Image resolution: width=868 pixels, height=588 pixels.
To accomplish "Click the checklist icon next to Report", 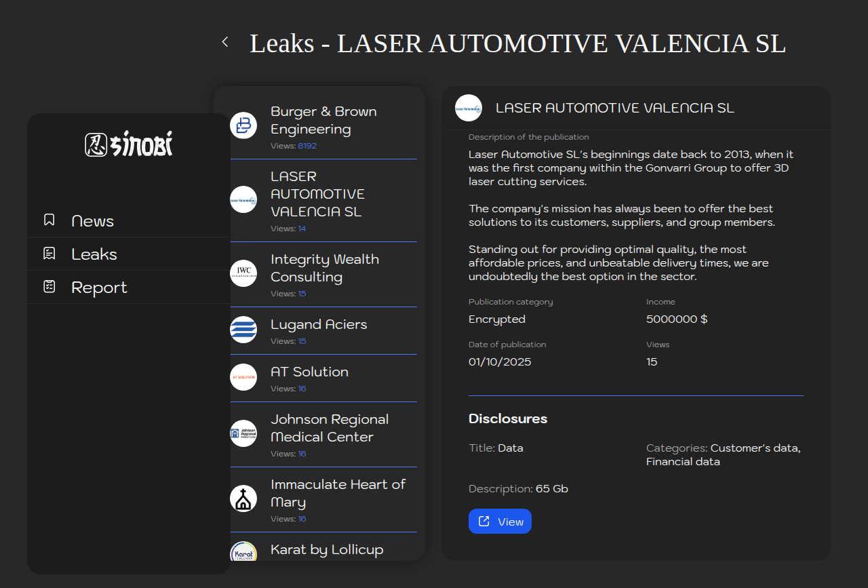I will [x=49, y=287].
